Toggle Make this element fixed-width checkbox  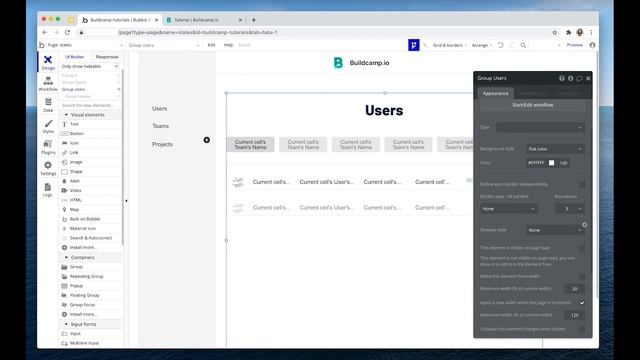pyautogui.click(x=582, y=276)
